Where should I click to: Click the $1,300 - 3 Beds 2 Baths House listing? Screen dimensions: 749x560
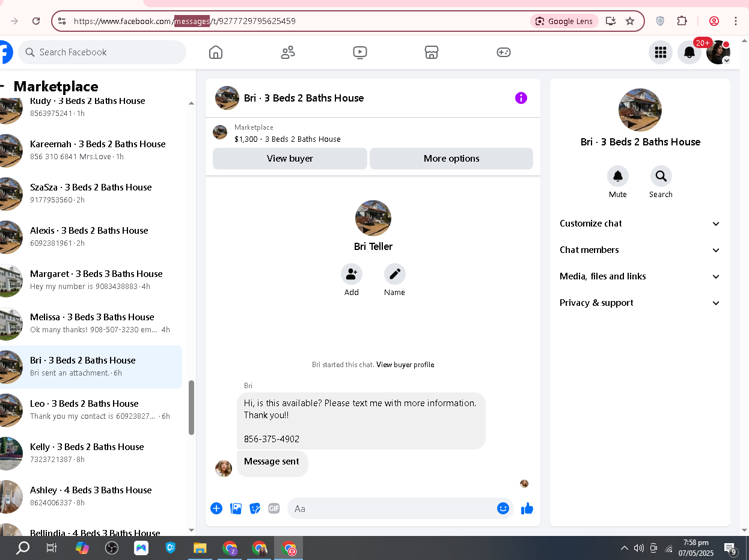click(x=287, y=139)
